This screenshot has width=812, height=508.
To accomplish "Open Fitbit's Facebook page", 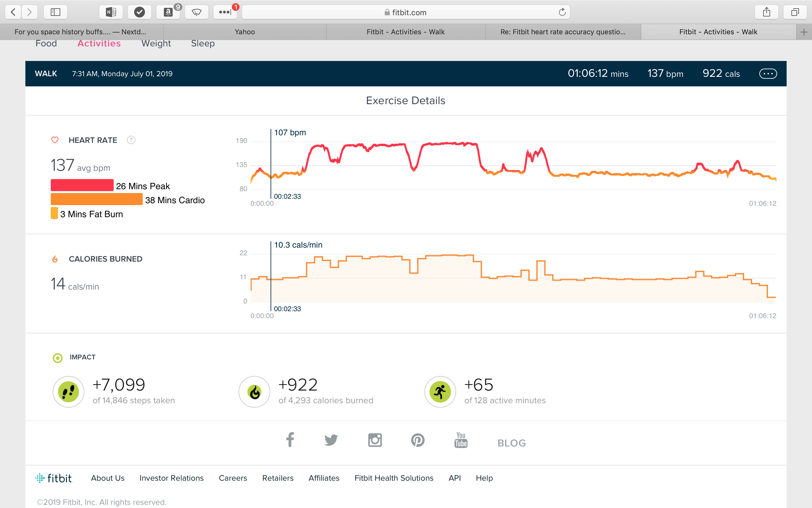I will tap(290, 440).
